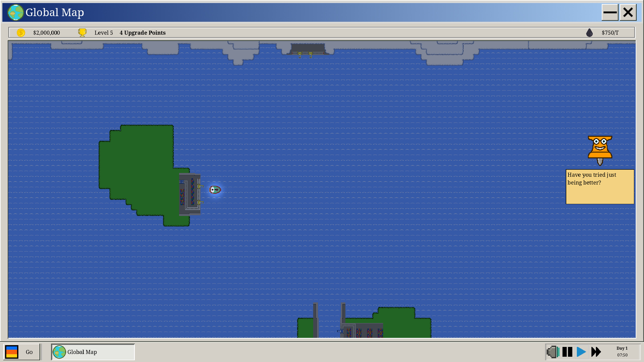Viewport: 644px width, 362px height.
Task: Dismiss the 'Have you tried just being better?' note
Action: [599, 187]
